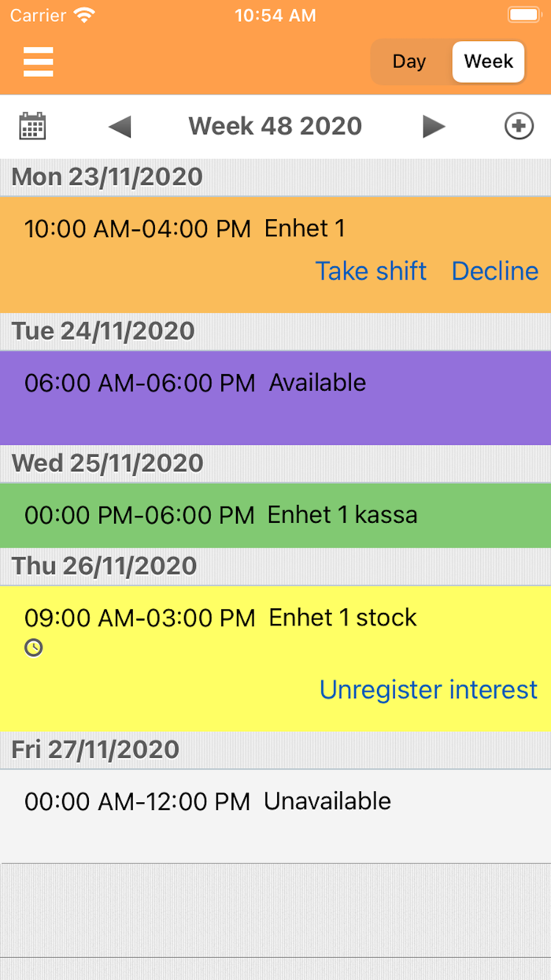Open the hamburger navigation menu
The height and width of the screenshot is (980, 551).
[x=38, y=62]
